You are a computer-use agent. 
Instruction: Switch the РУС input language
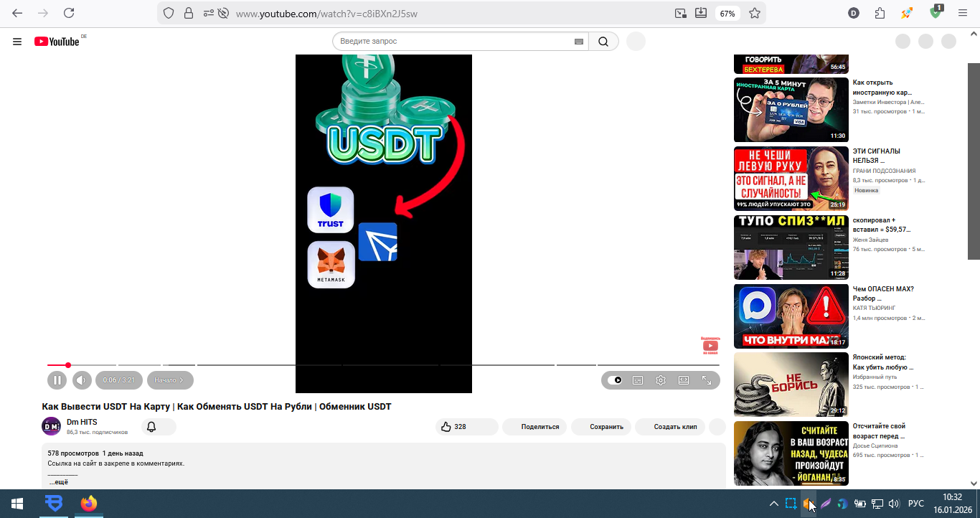pos(916,504)
